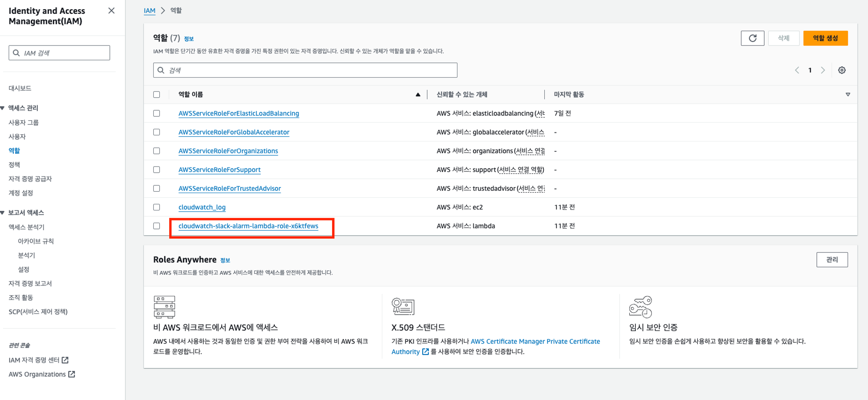Open the 정보 link beside 역할 (7)

point(189,39)
